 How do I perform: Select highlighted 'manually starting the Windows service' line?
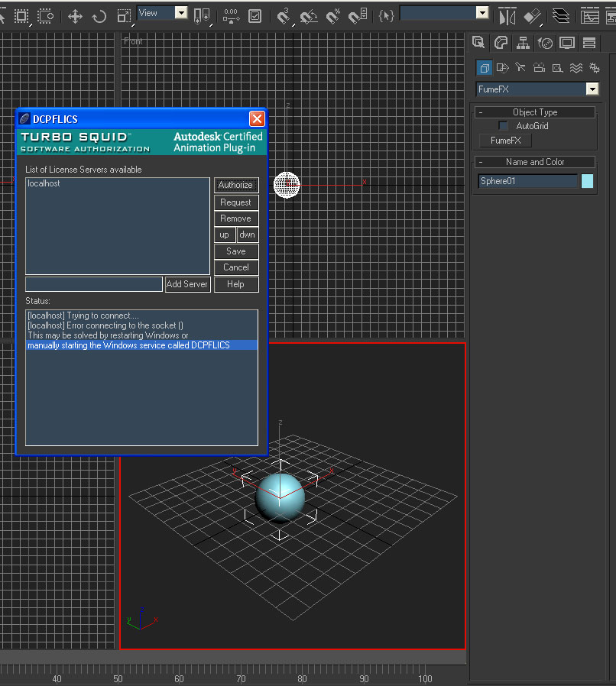coord(142,345)
